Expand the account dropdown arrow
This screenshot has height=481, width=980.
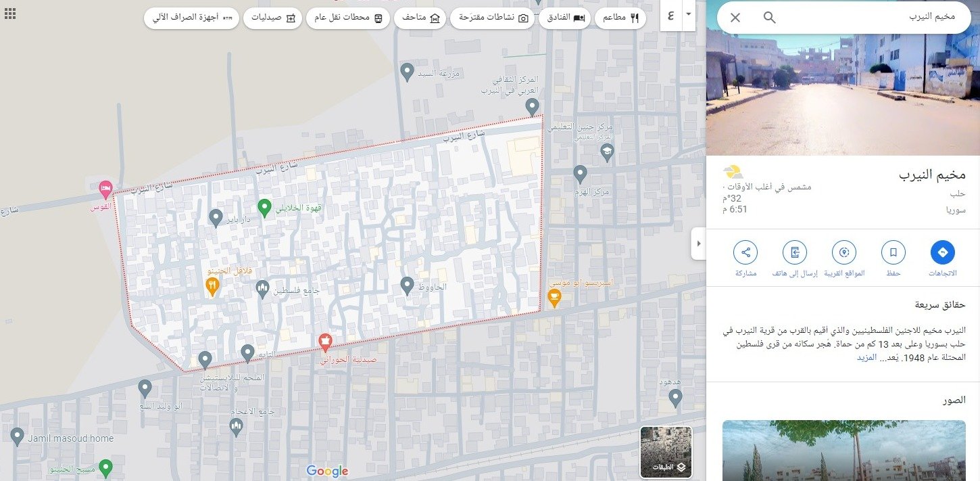(x=688, y=14)
